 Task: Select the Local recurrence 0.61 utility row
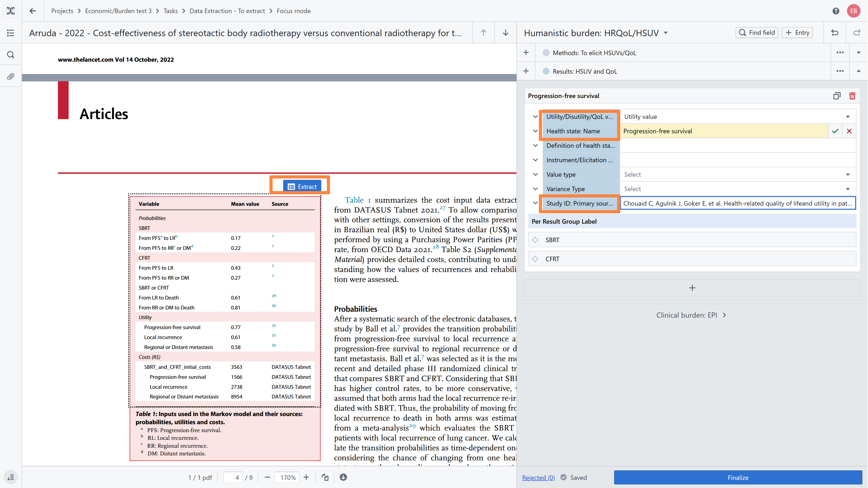pos(225,337)
